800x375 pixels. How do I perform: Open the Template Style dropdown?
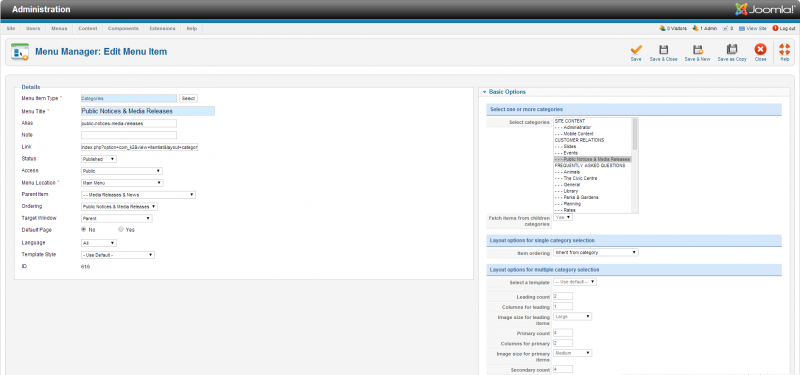click(118, 255)
